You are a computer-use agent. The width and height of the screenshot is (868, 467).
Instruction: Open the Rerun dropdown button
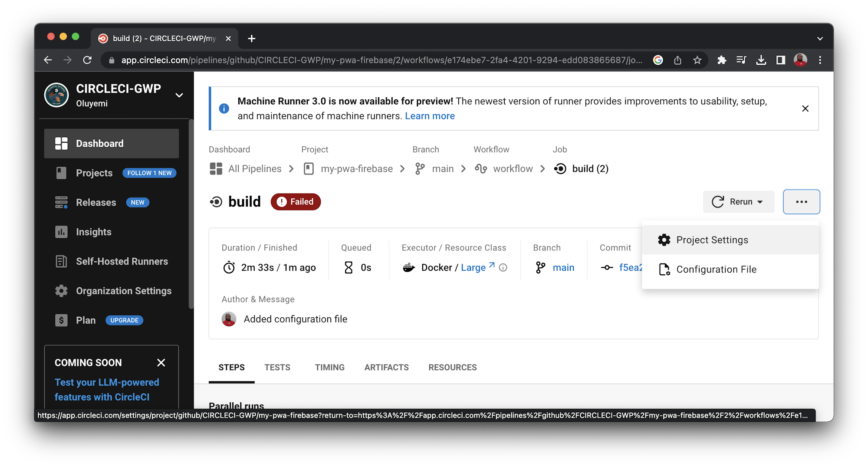pyautogui.click(x=738, y=202)
